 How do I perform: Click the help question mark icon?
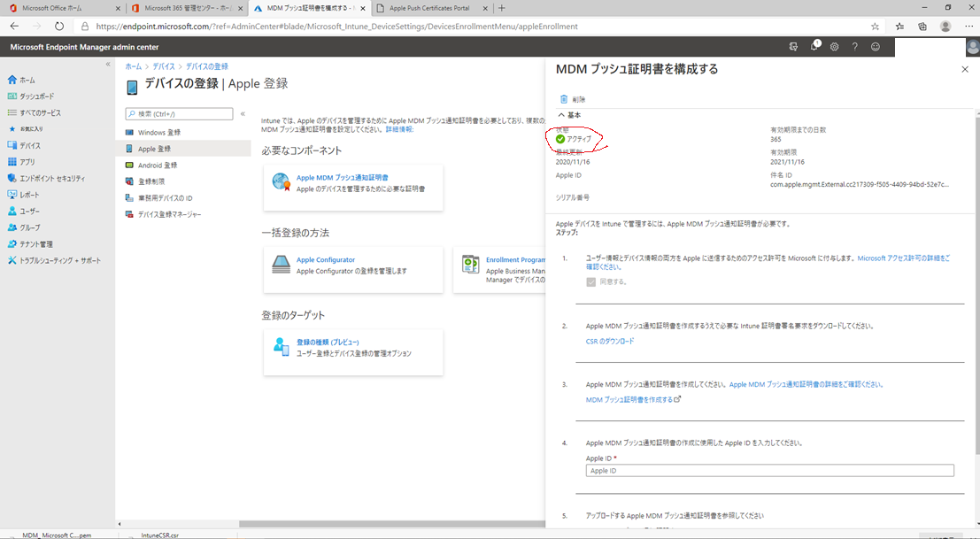(x=855, y=47)
